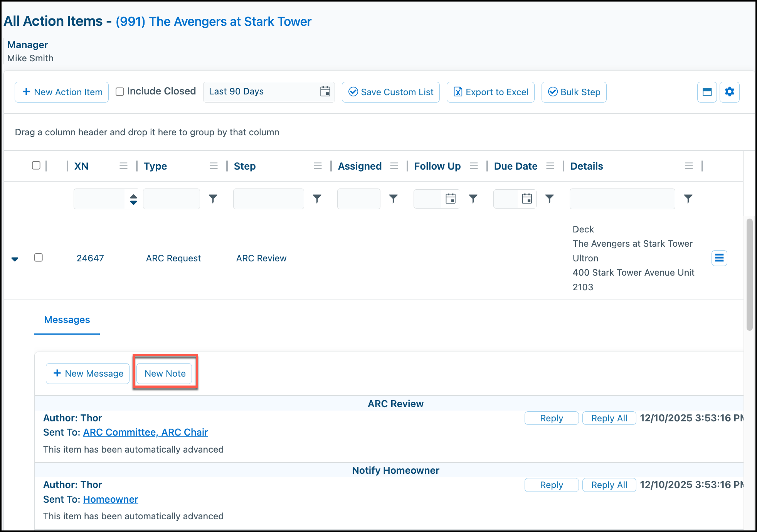Click the 24647 XN cell

tap(90, 258)
